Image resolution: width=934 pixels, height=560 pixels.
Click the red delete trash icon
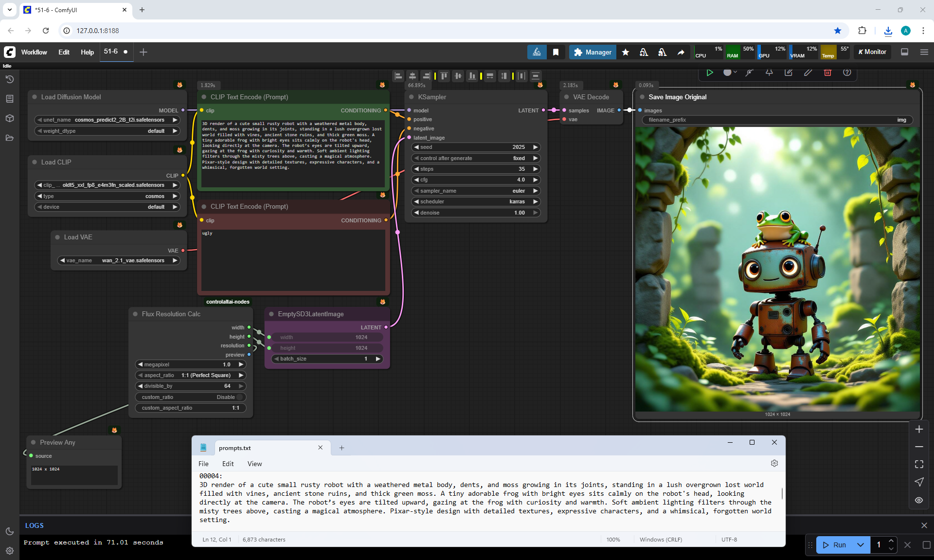pos(827,72)
